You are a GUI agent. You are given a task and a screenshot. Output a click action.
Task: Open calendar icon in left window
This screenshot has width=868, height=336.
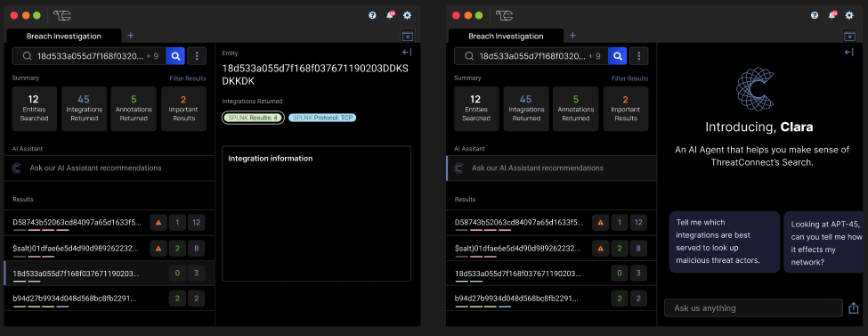pos(408,36)
